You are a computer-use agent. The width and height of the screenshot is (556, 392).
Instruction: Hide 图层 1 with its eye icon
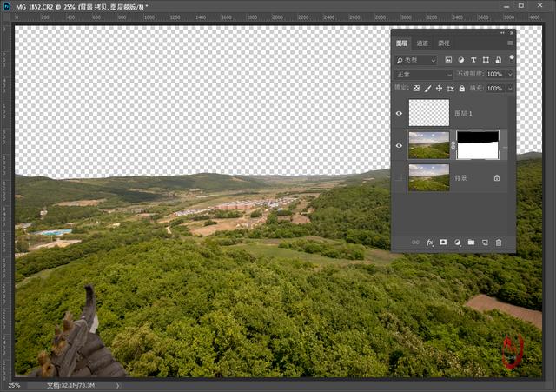point(400,113)
